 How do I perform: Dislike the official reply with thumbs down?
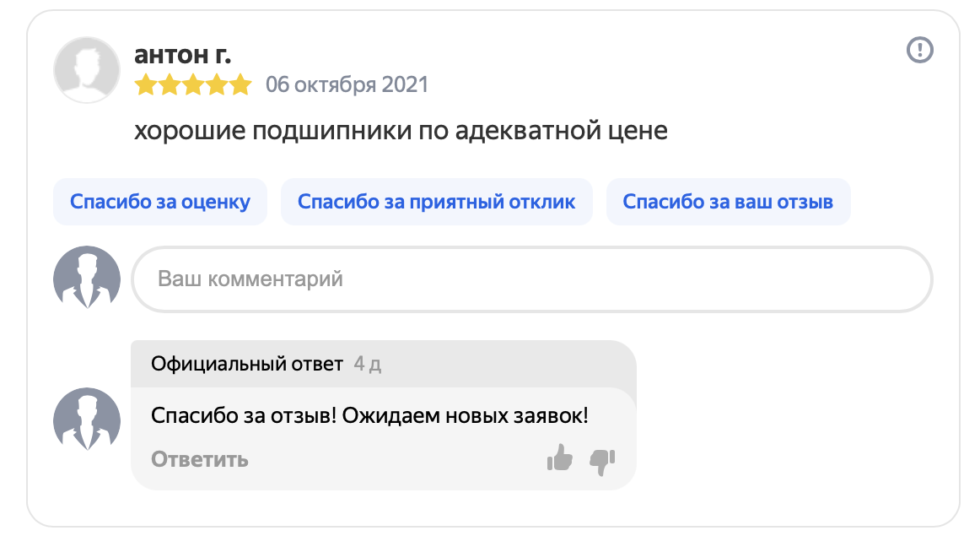pos(602,463)
